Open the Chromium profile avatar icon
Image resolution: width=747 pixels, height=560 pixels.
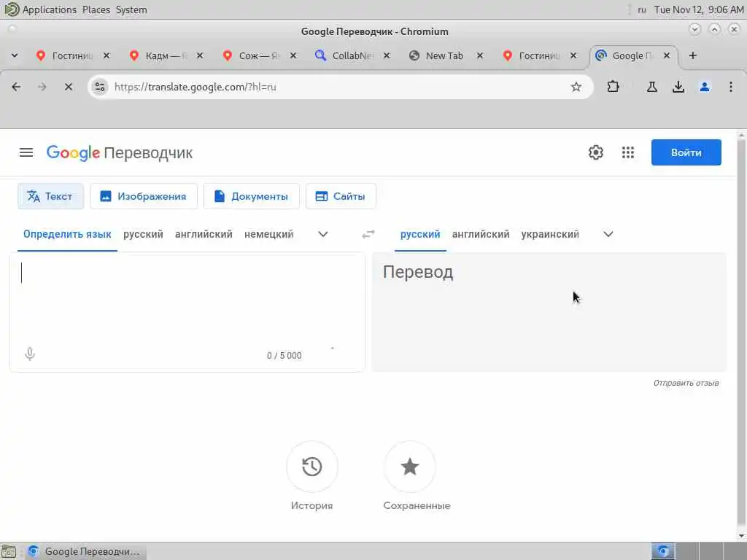705,87
